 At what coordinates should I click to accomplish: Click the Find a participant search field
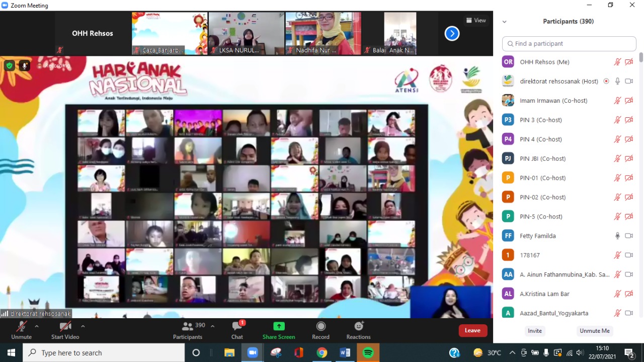(x=569, y=44)
